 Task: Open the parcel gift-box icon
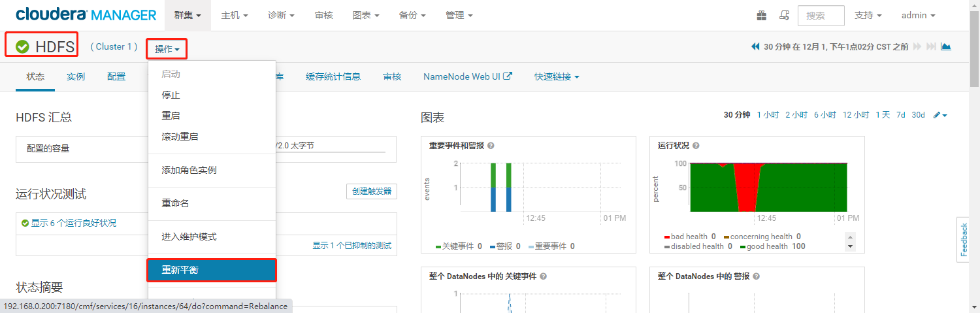[762, 15]
